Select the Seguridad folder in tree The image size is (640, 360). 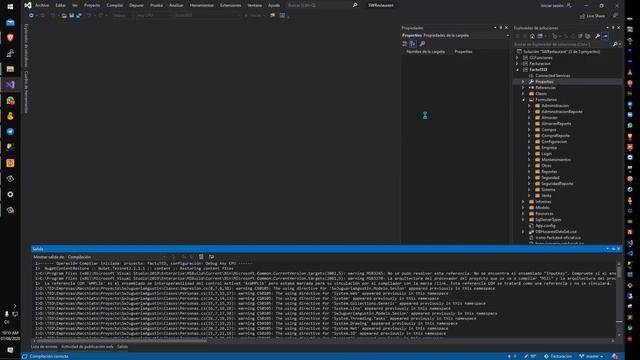click(550, 178)
